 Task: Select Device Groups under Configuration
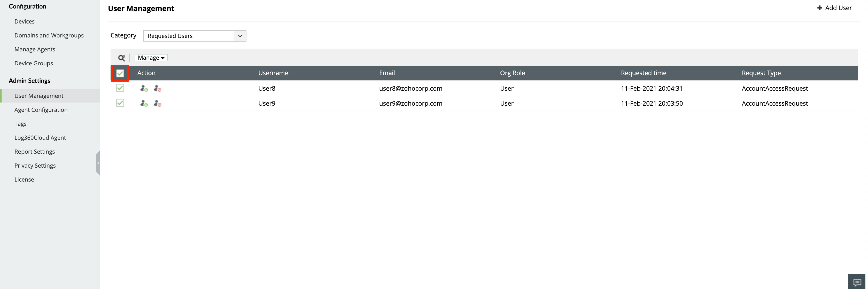34,63
